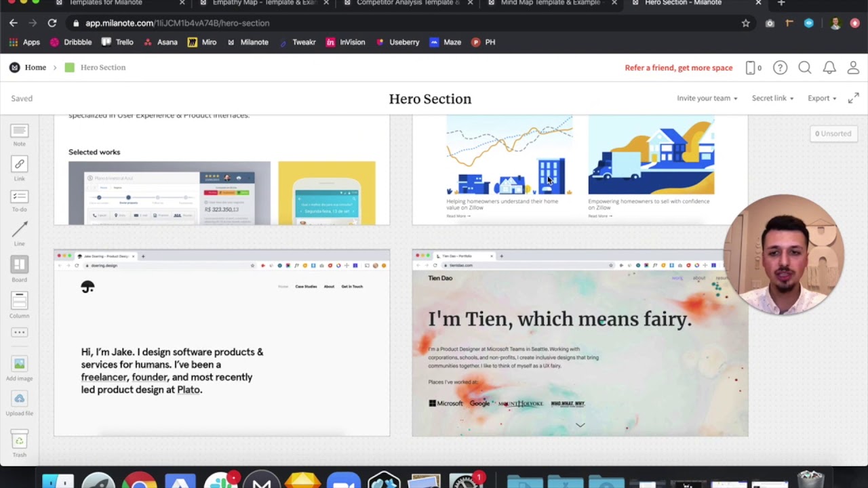This screenshot has height=488, width=868.
Task: Switch to the Empathy Map browser tab
Action: click(x=264, y=3)
